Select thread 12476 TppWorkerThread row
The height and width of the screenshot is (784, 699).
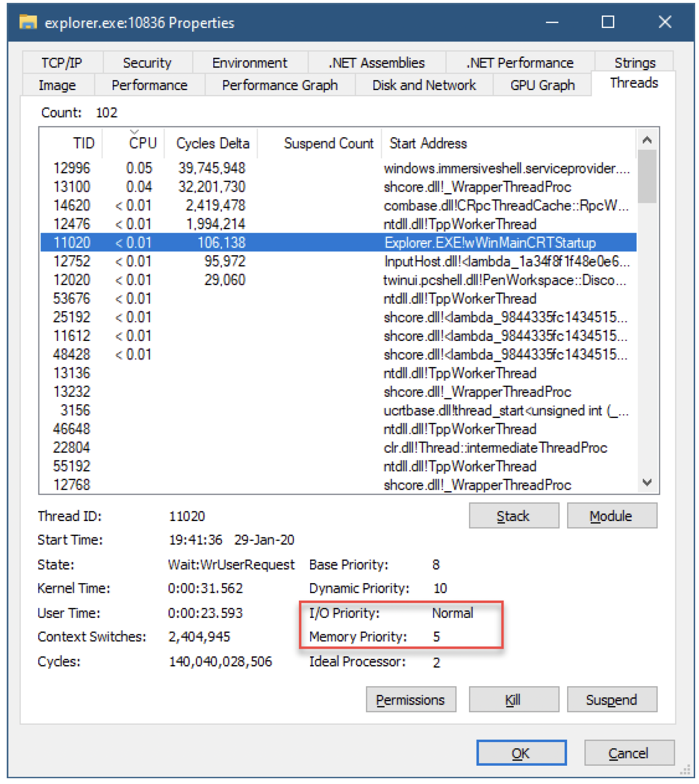coord(338,224)
